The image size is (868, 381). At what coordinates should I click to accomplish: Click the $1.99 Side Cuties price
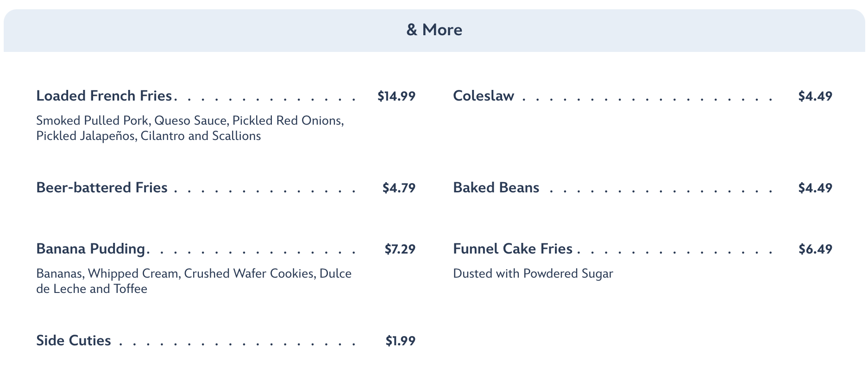tap(400, 341)
